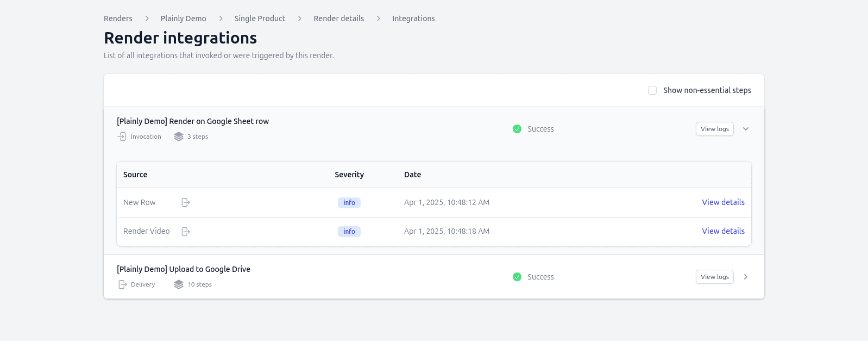Click Success status text for Google Sheet row integration
This screenshot has width=868, height=341.
click(540, 129)
